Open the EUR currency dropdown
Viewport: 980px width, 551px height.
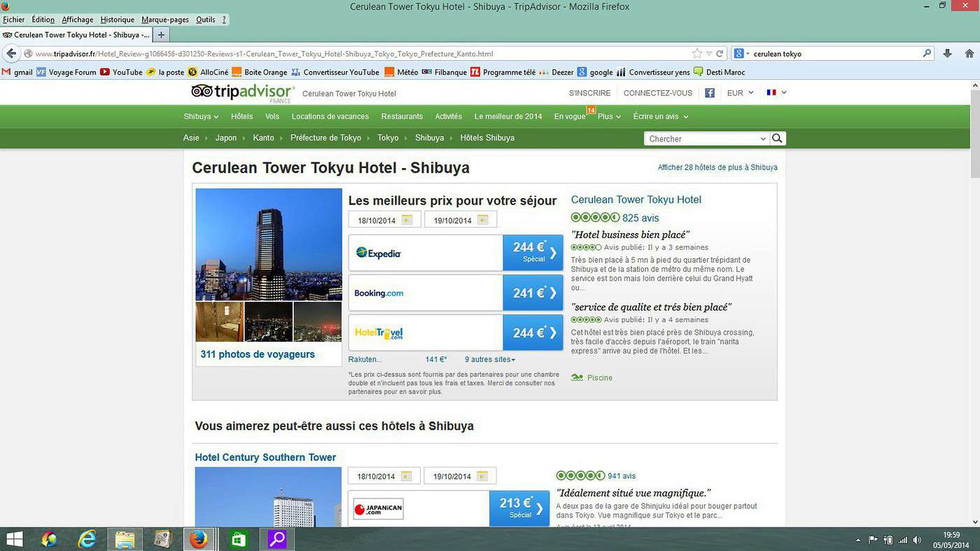tap(740, 92)
